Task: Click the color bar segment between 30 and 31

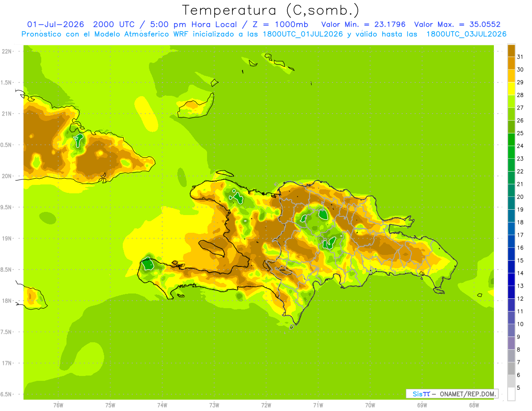Action: pyautogui.click(x=511, y=63)
